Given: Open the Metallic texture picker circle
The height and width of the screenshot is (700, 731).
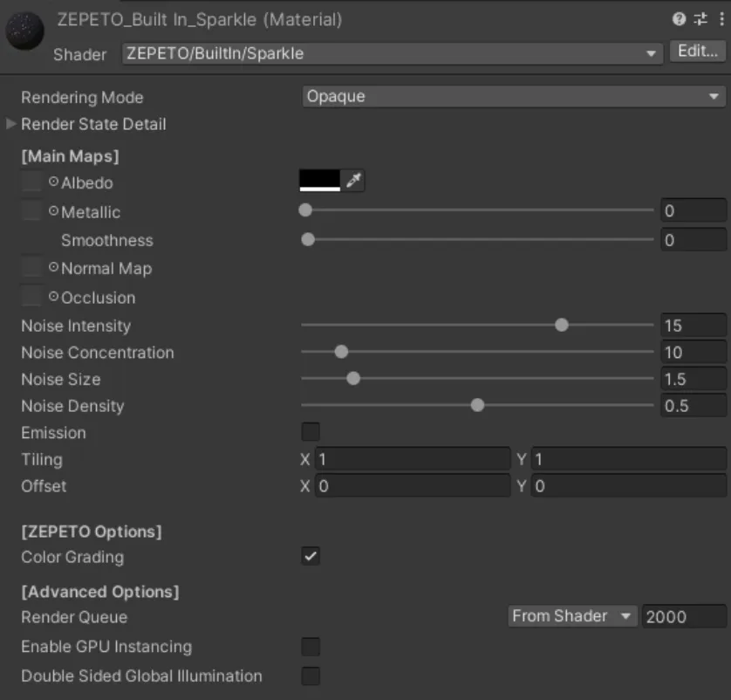Looking at the screenshot, I should 53,211.
